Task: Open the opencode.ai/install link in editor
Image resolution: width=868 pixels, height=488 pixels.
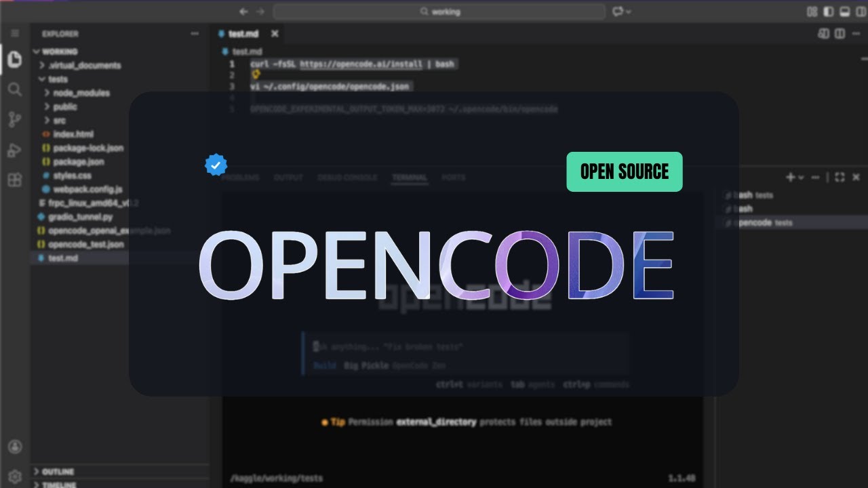Action: click(x=360, y=64)
